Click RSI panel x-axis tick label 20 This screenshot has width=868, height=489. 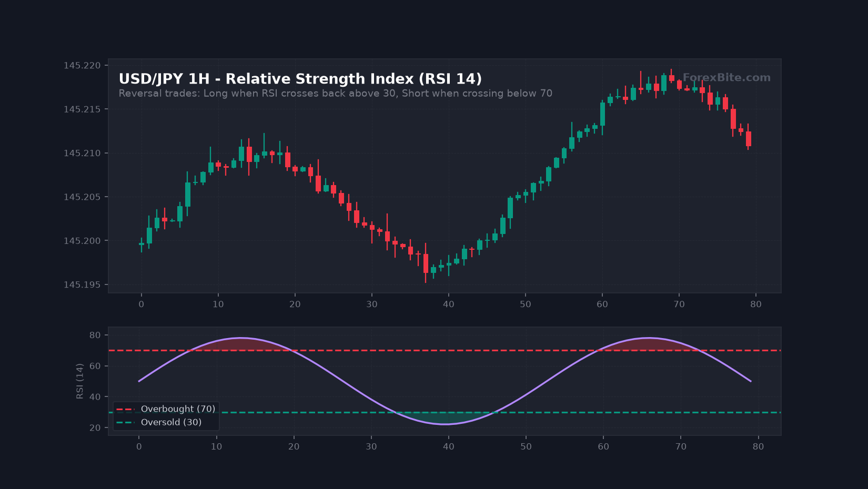[x=294, y=447]
